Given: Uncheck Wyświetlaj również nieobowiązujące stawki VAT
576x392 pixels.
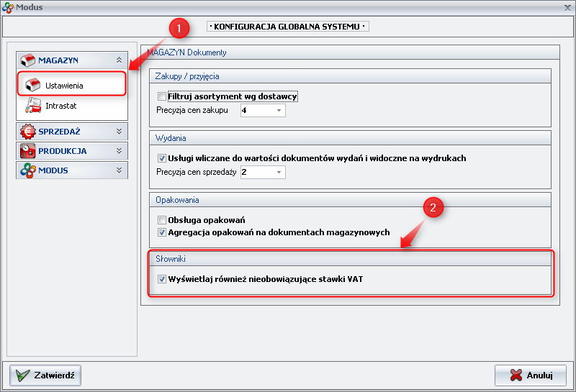Looking at the screenshot, I should point(161,279).
